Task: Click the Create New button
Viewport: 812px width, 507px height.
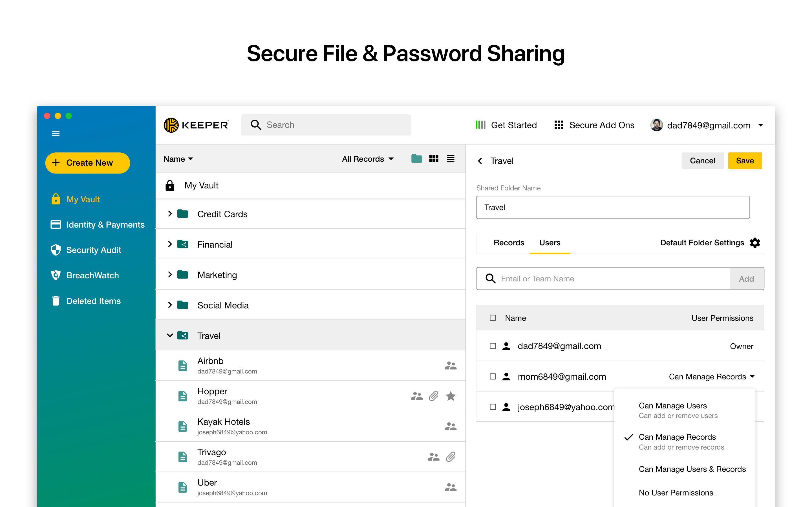Action: tap(88, 163)
